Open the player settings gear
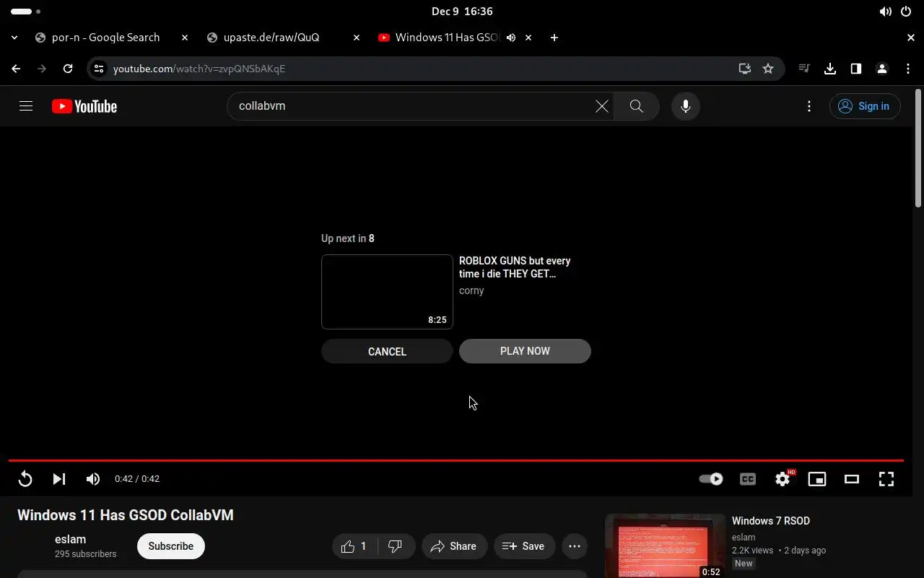This screenshot has width=924, height=578. [x=783, y=479]
